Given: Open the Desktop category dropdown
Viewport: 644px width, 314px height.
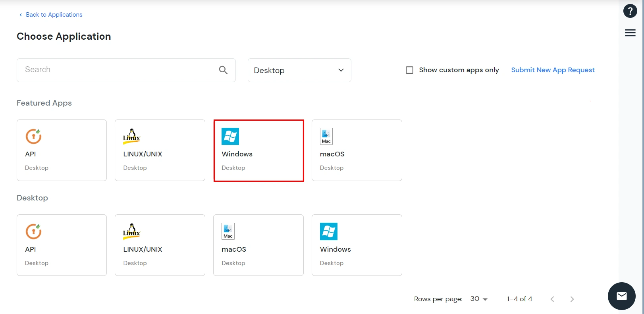Looking at the screenshot, I should coord(299,70).
